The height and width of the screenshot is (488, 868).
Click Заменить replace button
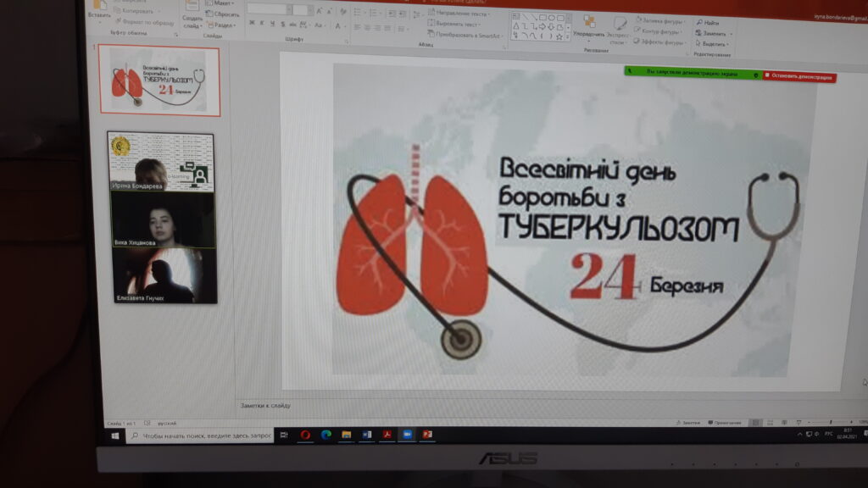click(714, 33)
